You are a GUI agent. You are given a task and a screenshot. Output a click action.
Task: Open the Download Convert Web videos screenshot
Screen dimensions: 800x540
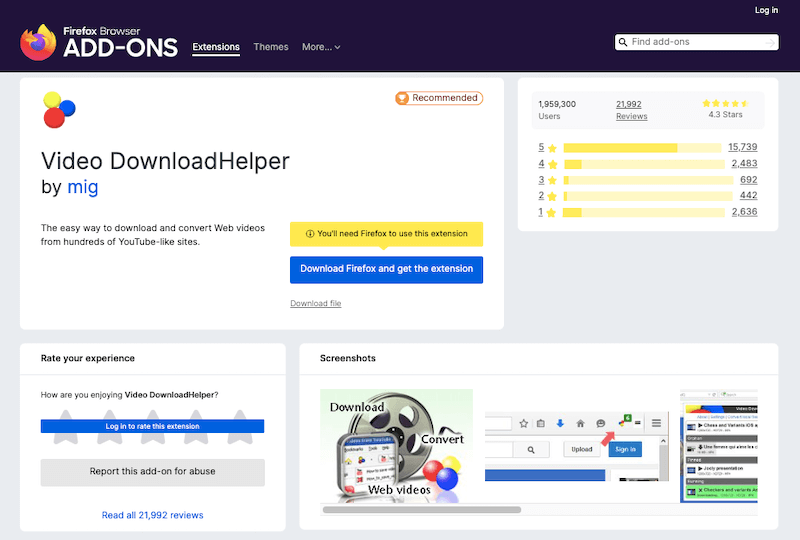396,446
